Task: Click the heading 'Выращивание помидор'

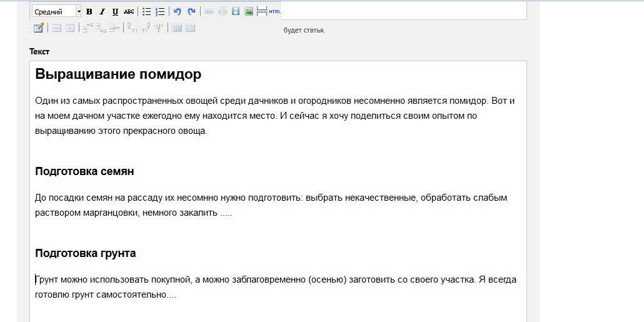Action: pyautogui.click(x=118, y=74)
